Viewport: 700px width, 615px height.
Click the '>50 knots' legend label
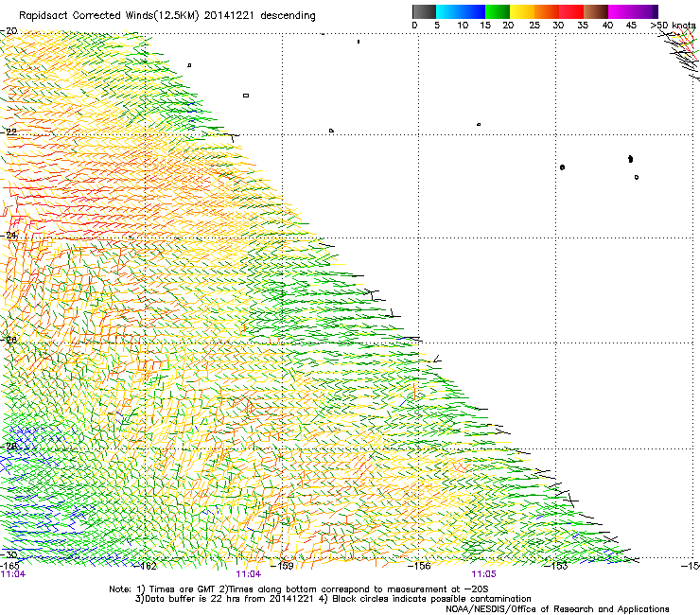673,26
